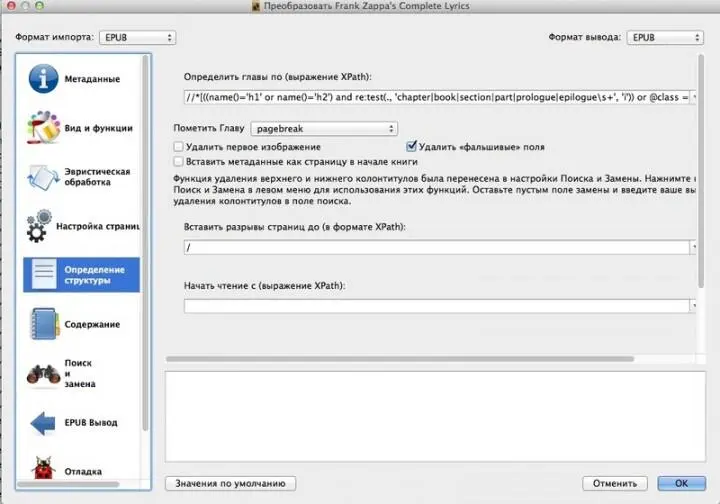This screenshot has height=504, width=720.
Task: Open Отладка section label
Action: 83,471
